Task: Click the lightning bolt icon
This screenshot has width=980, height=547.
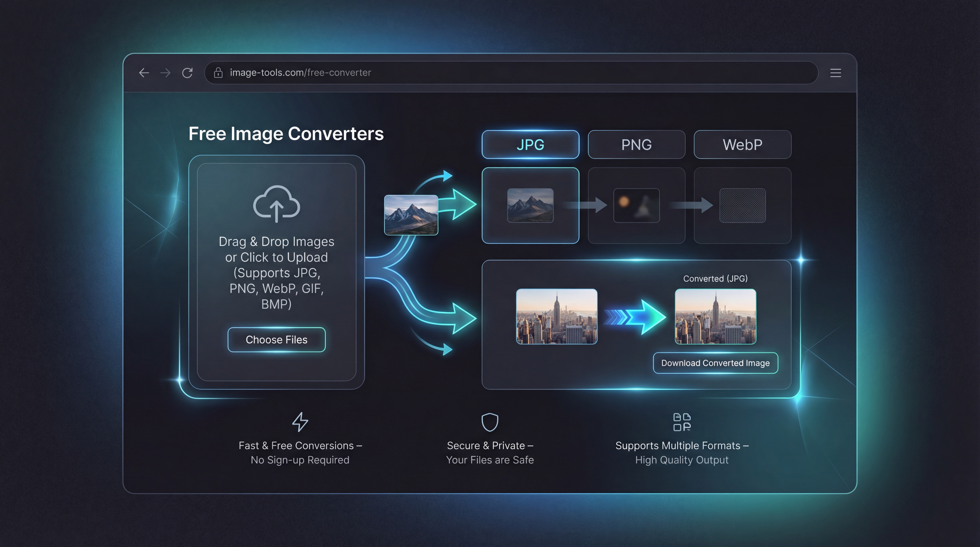Action: click(300, 422)
